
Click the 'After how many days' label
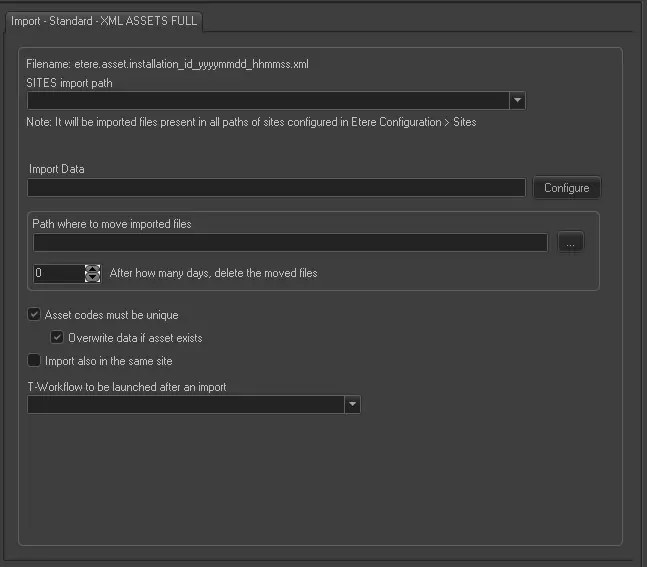(213, 273)
